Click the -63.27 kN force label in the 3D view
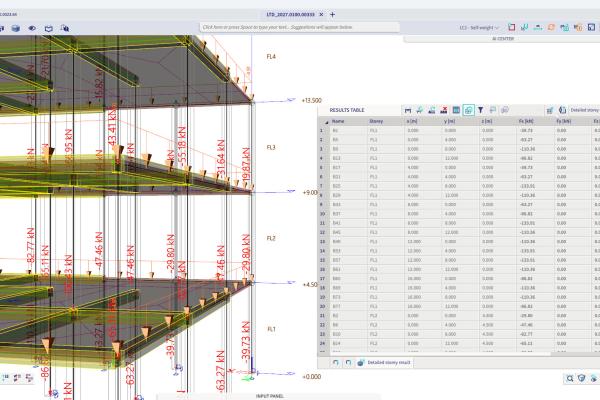 [220, 371]
